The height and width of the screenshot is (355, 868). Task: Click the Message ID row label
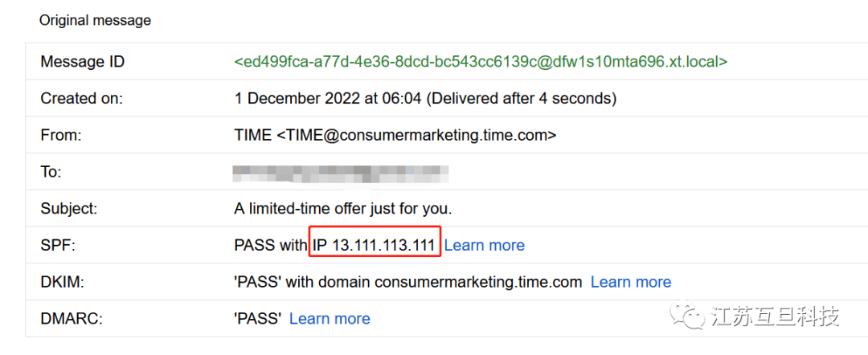83,62
